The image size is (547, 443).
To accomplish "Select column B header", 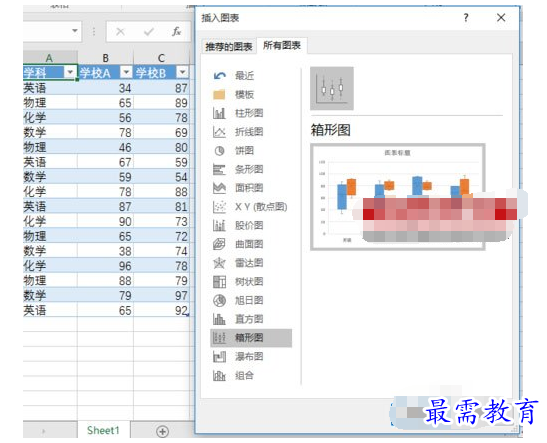I will click(x=105, y=58).
